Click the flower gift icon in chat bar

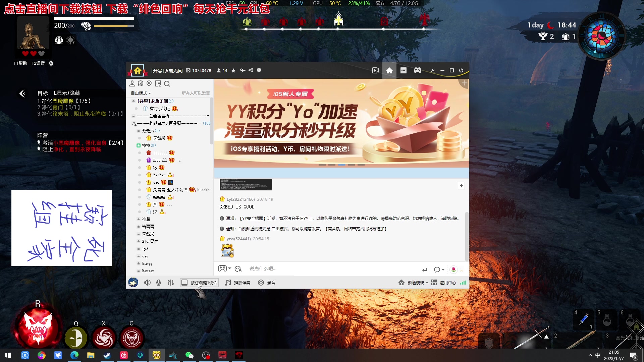point(453,269)
